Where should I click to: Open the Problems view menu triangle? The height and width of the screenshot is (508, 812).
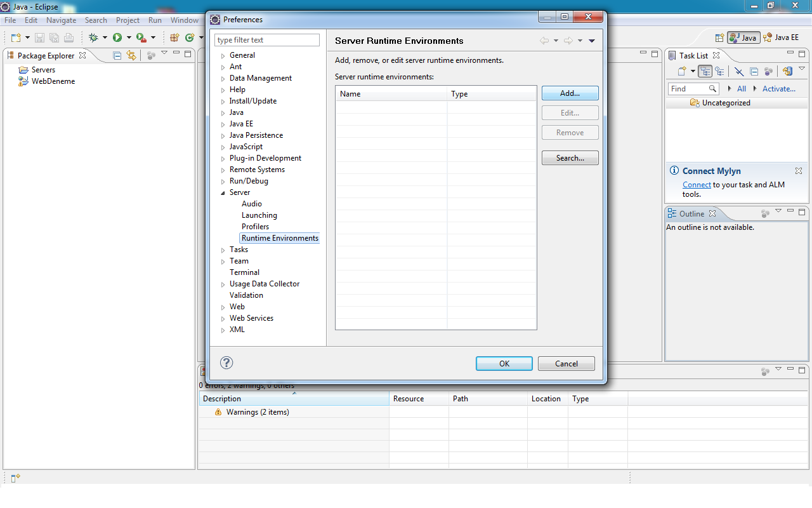[x=779, y=370]
